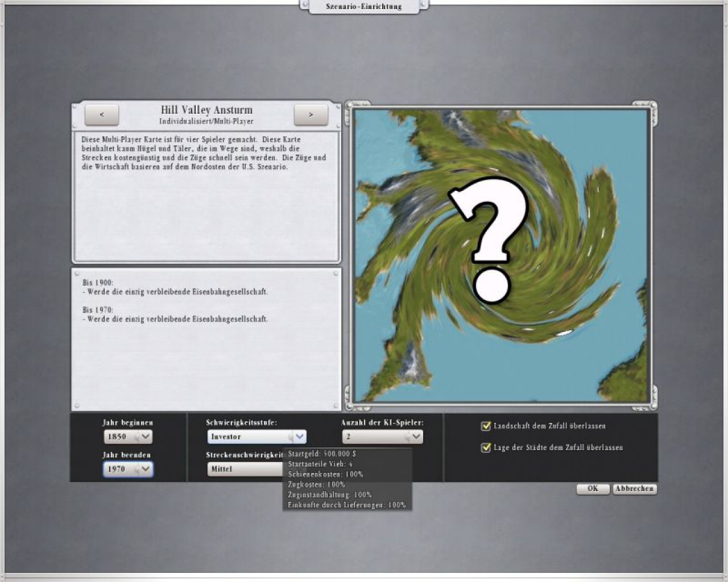Open the difficulty dropdown showing Investor
Screen dimensions: 728x582
pyautogui.click(x=250, y=436)
